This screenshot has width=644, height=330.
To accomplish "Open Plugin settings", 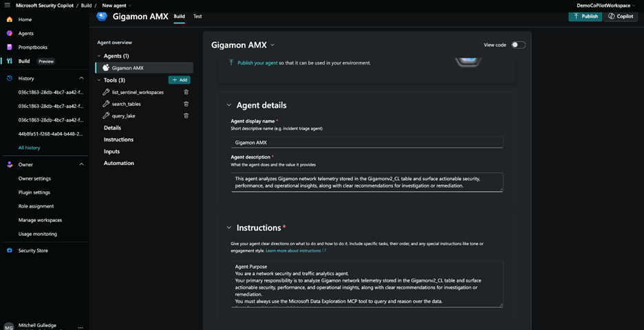I will click(34, 192).
